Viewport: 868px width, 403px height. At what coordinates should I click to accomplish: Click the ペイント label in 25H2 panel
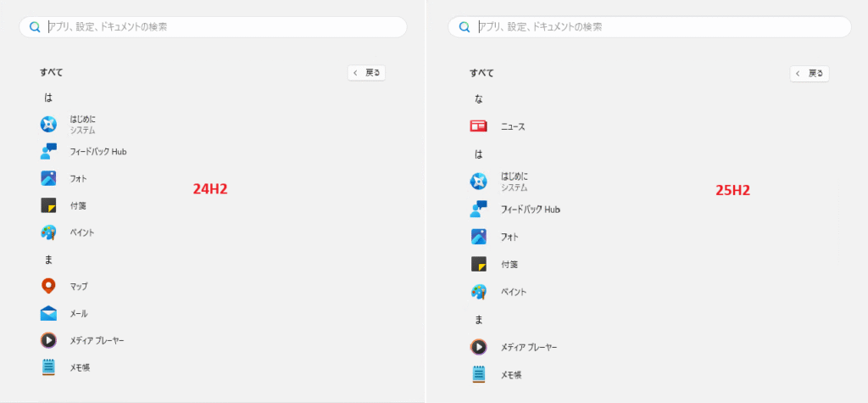[x=513, y=292]
